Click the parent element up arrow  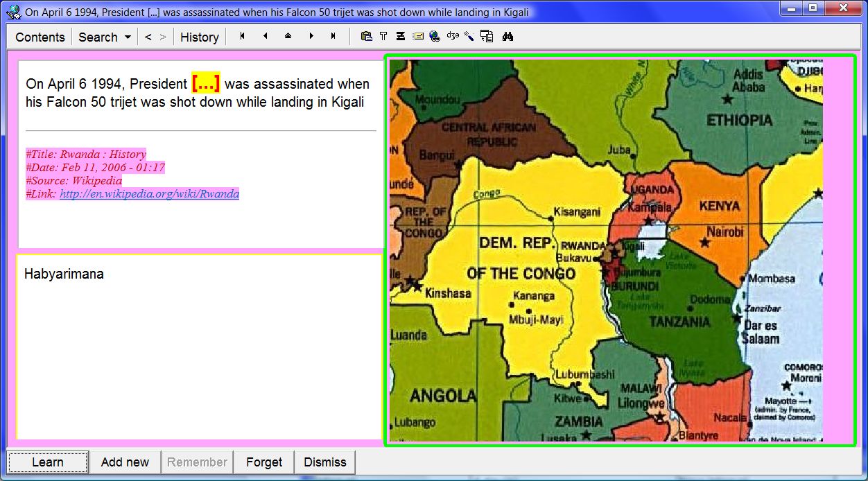288,37
